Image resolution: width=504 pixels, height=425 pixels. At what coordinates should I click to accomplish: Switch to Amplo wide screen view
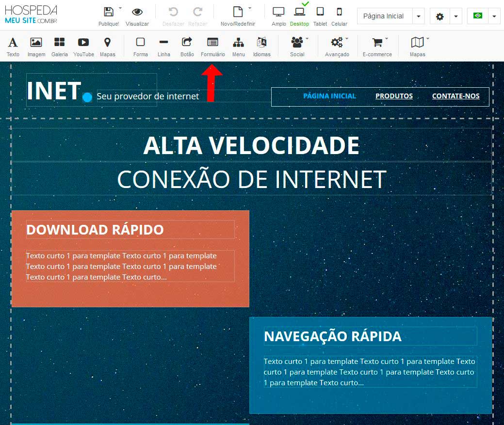point(278,12)
